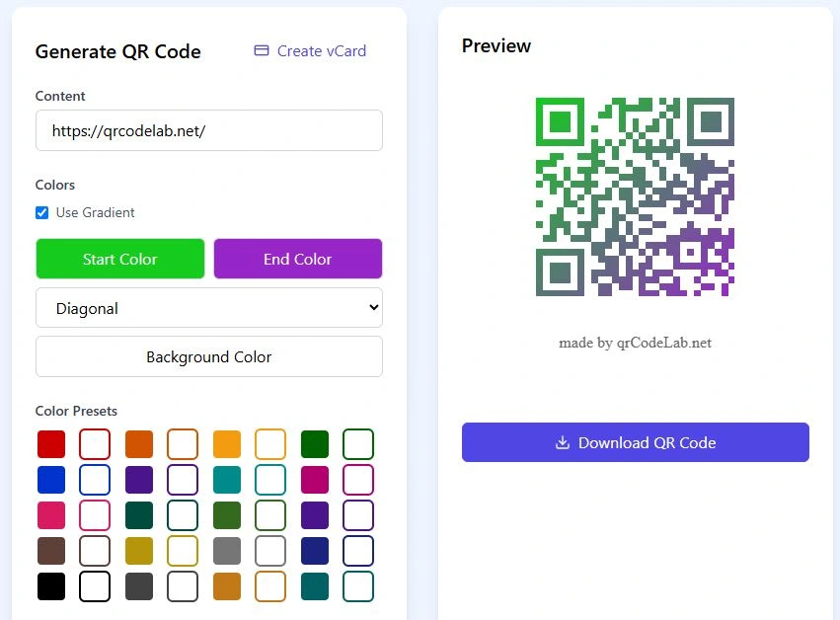Open the green Start Color picker

[120, 259]
